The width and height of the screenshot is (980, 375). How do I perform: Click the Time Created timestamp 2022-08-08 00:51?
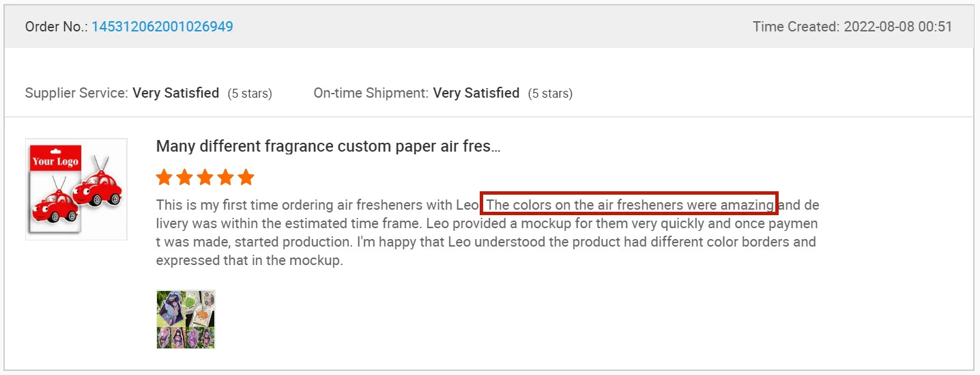click(897, 27)
